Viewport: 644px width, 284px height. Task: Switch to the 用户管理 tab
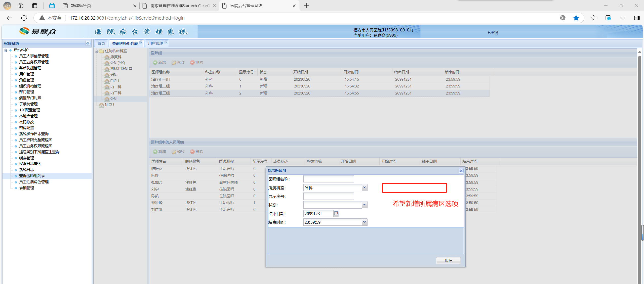(x=155, y=43)
